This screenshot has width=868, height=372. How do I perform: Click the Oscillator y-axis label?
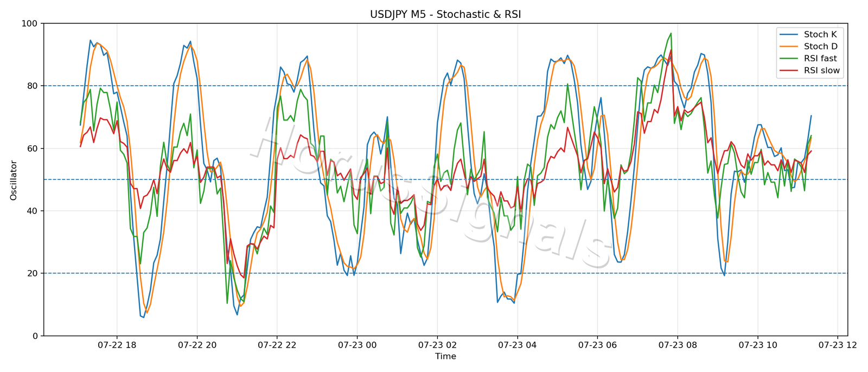click(14, 180)
